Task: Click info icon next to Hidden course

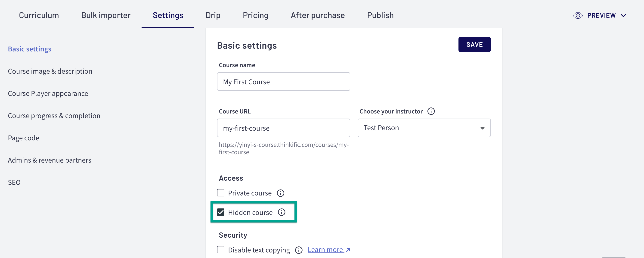Action: tap(282, 212)
